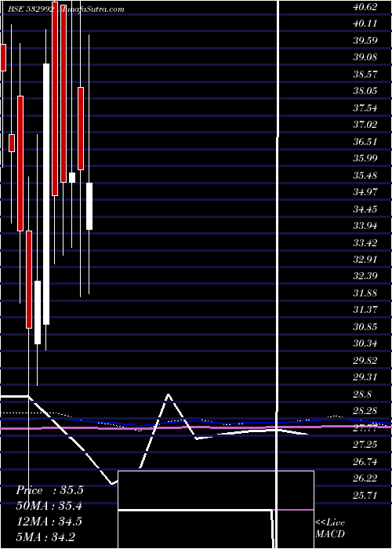Click the 40.11 price axis label
Image resolution: width=392 pixels, height=549 pixels.
[x=365, y=23]
